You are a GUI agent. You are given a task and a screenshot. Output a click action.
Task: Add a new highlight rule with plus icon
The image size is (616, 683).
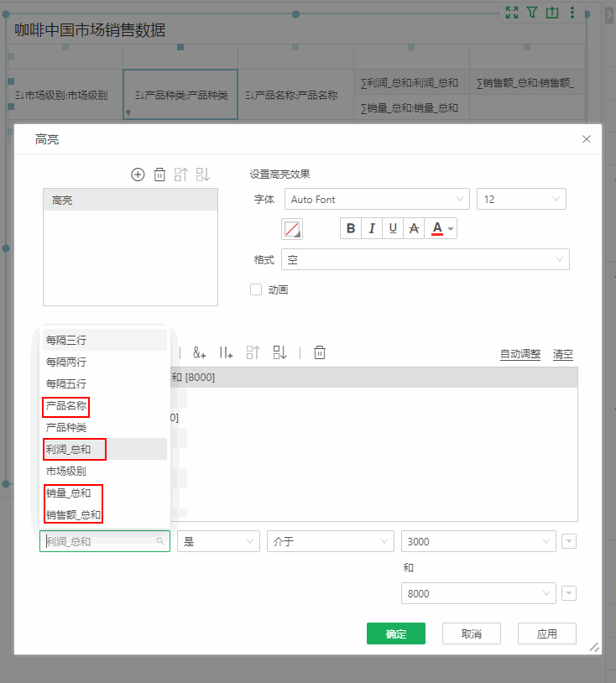(x=138, y=175)
